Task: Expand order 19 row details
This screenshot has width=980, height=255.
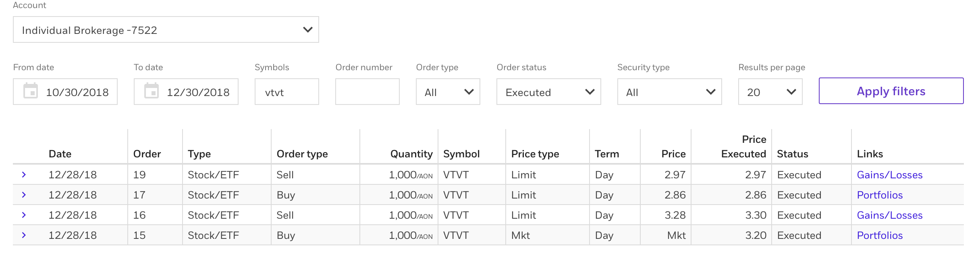Action: point(24,175)
